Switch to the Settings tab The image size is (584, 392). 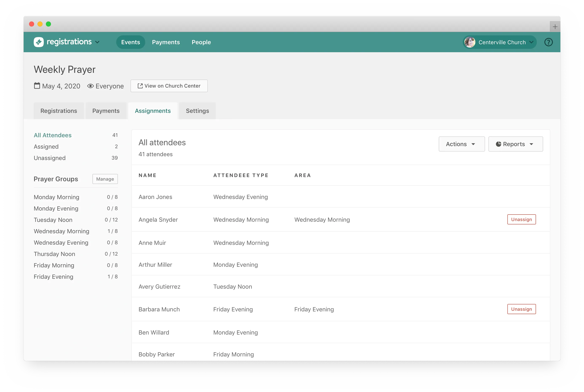pos(197,111)
